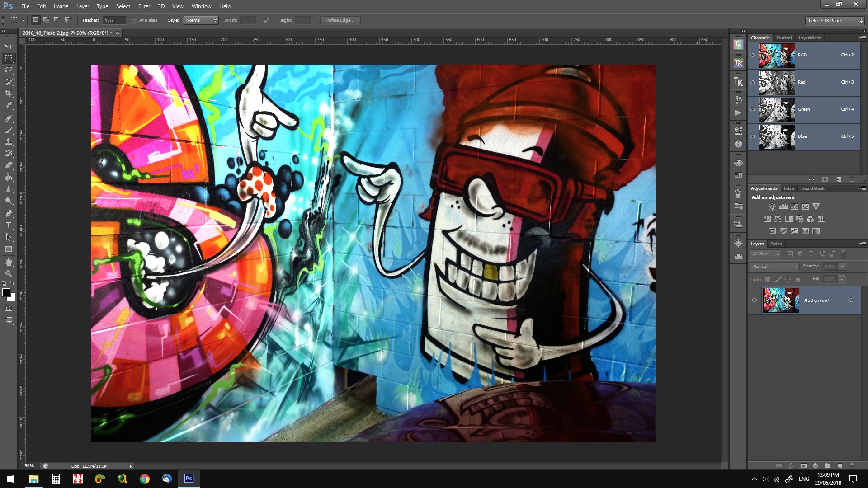
Task: Select the Paint Bucket tool
Action: 9,177
